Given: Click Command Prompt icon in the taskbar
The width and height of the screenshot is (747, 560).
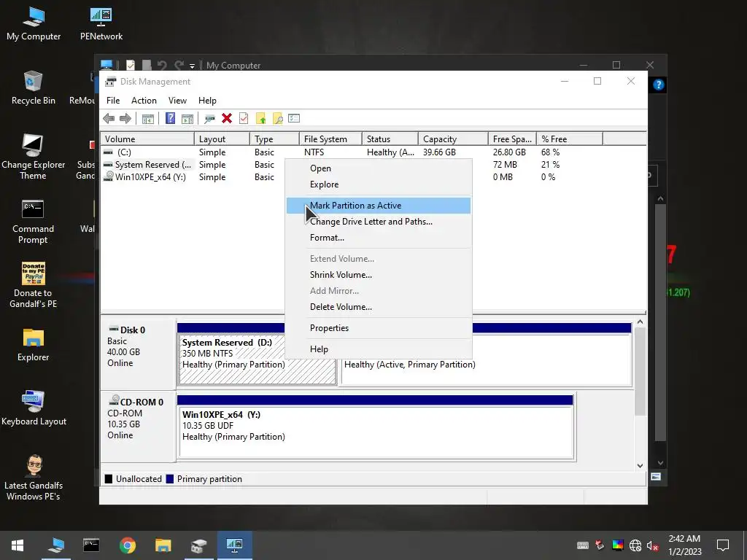Looking at the screenshot, I should 91,545.
